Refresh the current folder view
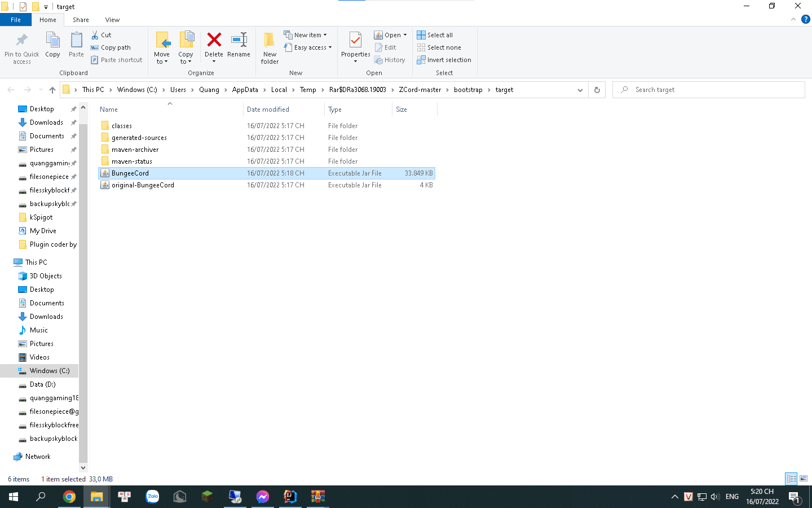This screenshot has width=812, height=508. (x=597, y=90)
